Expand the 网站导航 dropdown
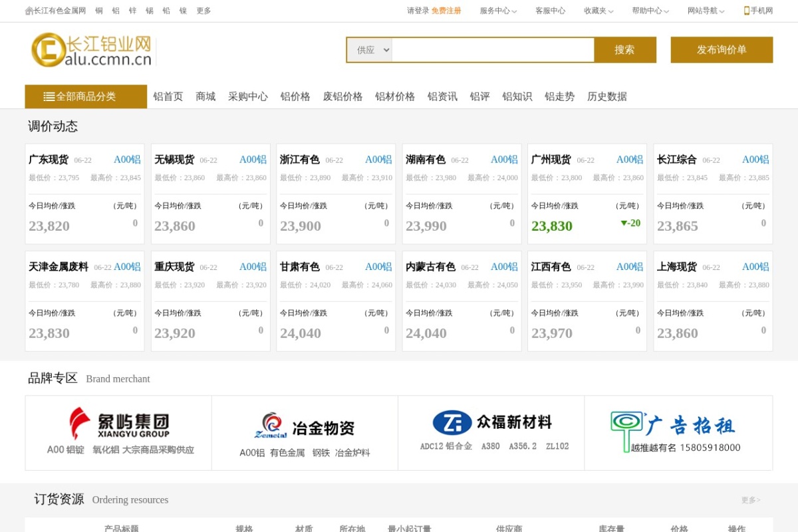Screen dimensions: 798x532 pyautogui.click(x=706, y=11)
